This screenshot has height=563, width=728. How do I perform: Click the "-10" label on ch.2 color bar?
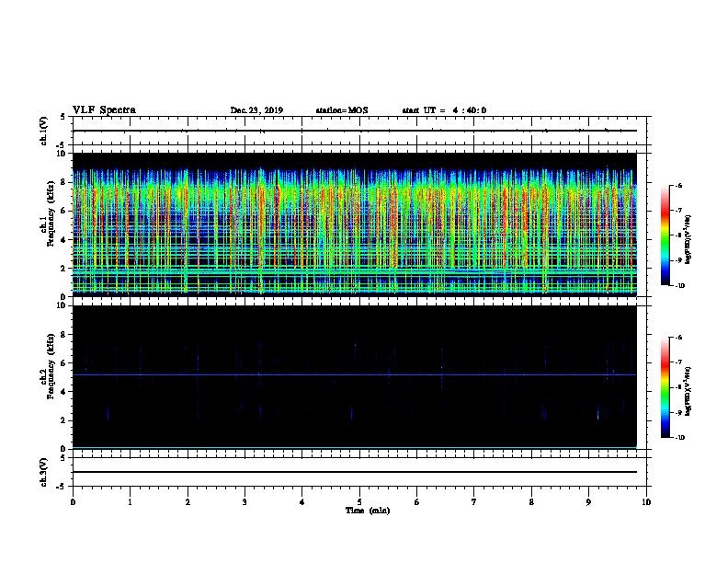(680, 437)
